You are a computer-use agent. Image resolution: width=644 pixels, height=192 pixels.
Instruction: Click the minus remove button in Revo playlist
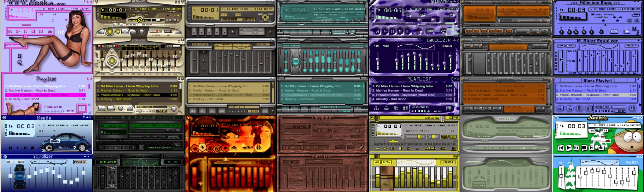111,108
